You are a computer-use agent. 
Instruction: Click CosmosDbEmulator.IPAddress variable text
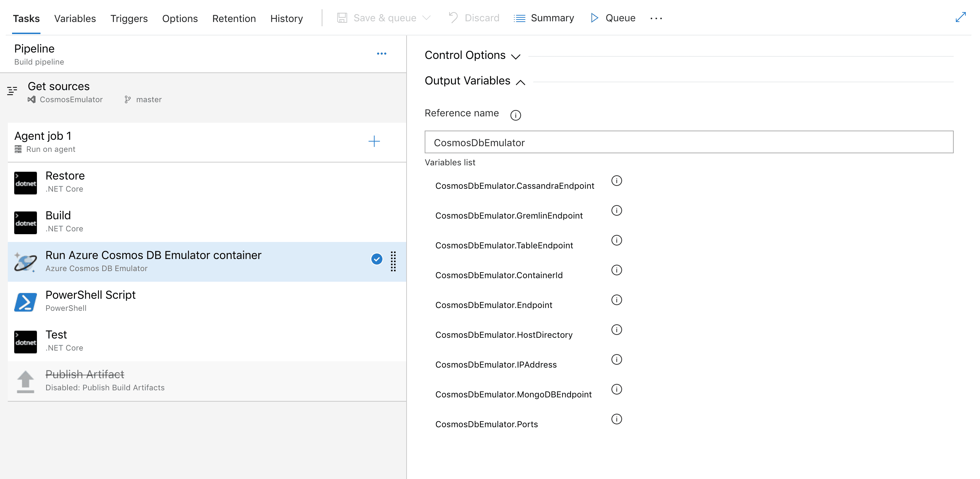click(x=496, y=365)
